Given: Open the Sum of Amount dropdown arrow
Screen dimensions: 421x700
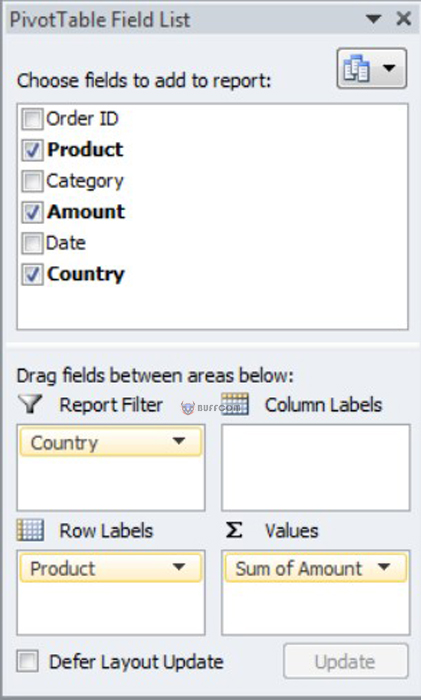Looking at the screenshot, I should click(x=383, y=567).
